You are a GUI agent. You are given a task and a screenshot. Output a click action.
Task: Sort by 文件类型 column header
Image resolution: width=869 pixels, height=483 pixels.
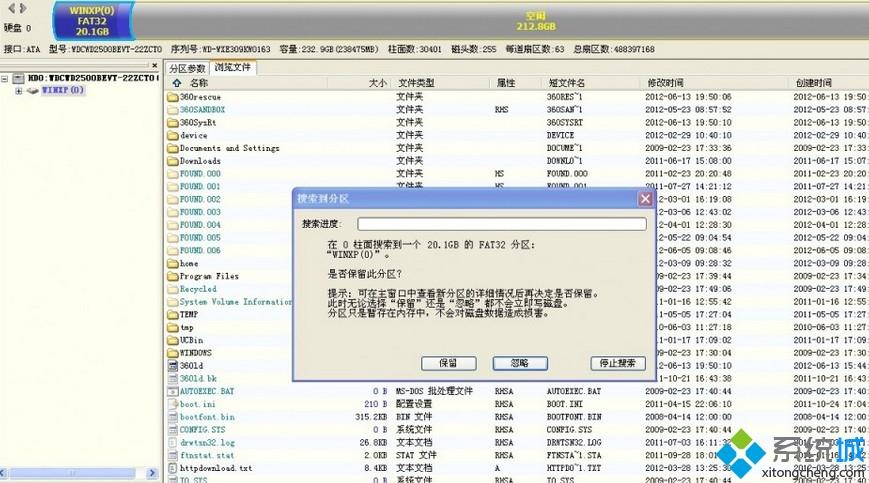click(416, 83)
